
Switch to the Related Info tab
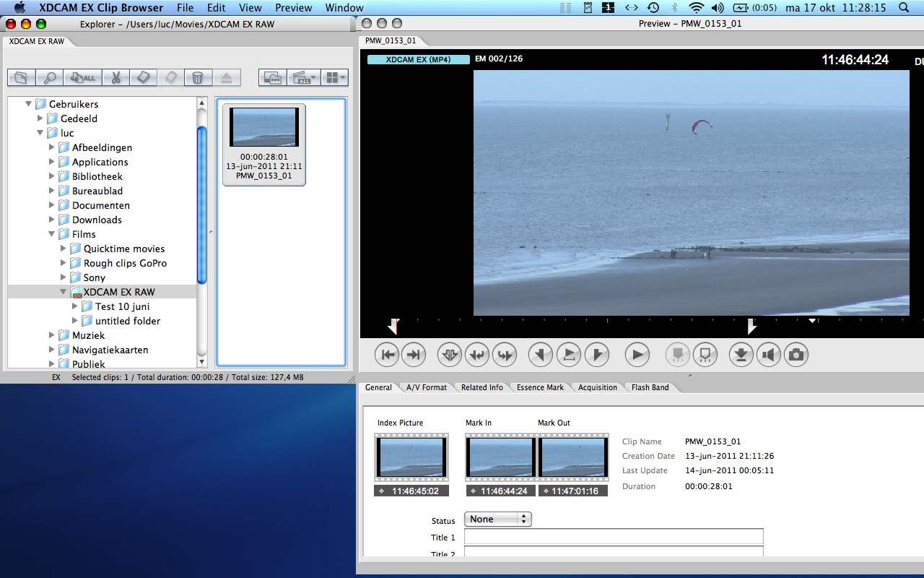tap(482, 387)
